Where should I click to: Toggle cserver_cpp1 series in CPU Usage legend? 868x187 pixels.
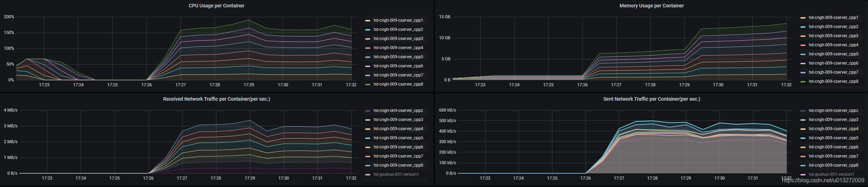pyautogui.click(x=398, y=20)
